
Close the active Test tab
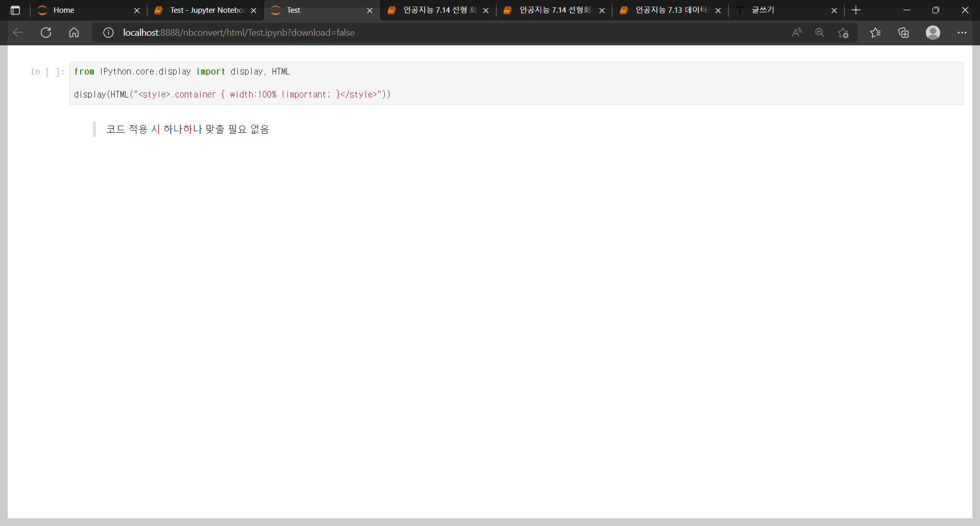tap(370, 10)
